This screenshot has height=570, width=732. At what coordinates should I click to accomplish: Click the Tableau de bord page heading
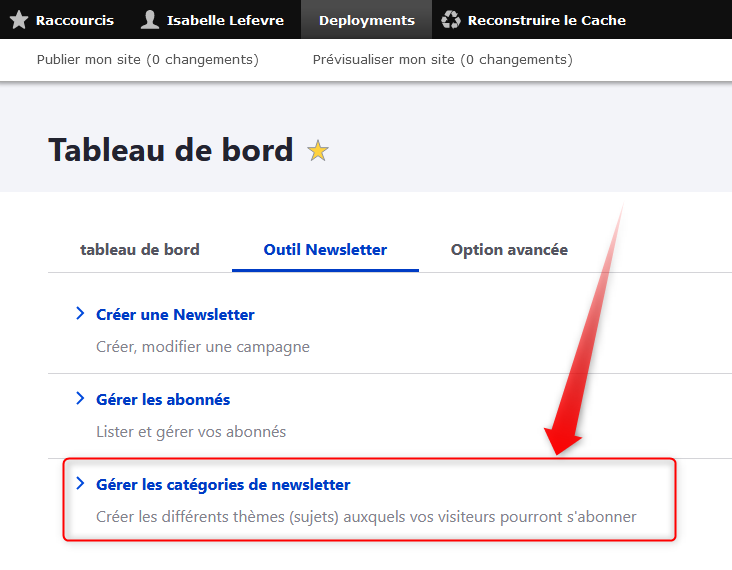click(x=170, y=150)
